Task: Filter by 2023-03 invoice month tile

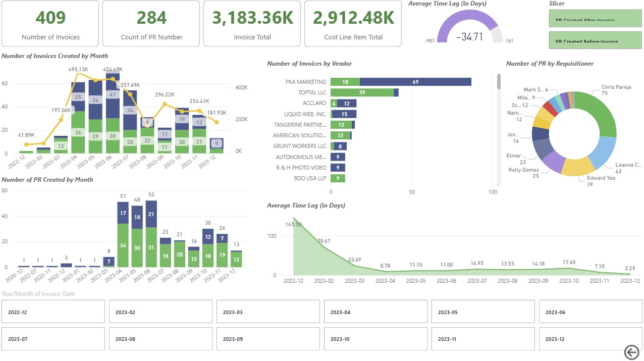Action: pyautogui.click(x=268, y=312)
